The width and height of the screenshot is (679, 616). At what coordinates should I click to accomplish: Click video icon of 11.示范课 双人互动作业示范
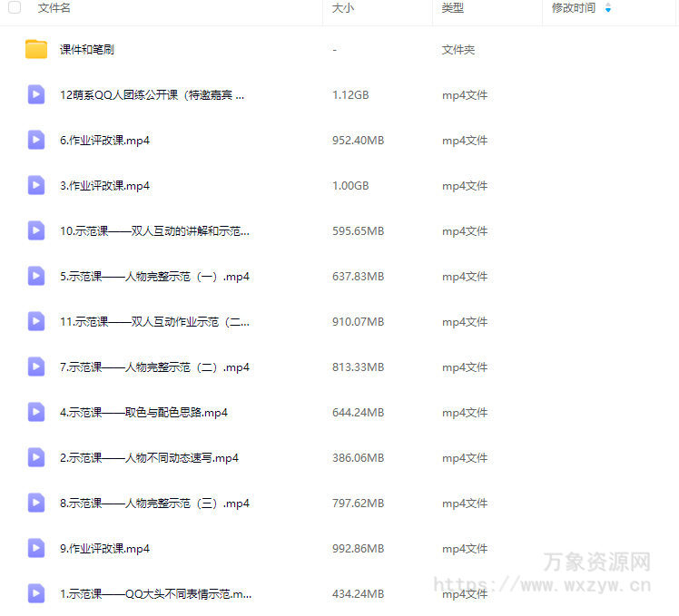(x=36, y=322)
